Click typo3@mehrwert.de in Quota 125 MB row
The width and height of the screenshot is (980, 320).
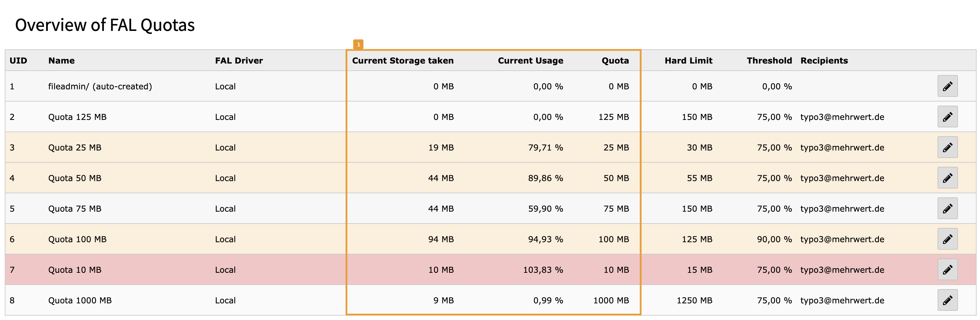point(842,117)
